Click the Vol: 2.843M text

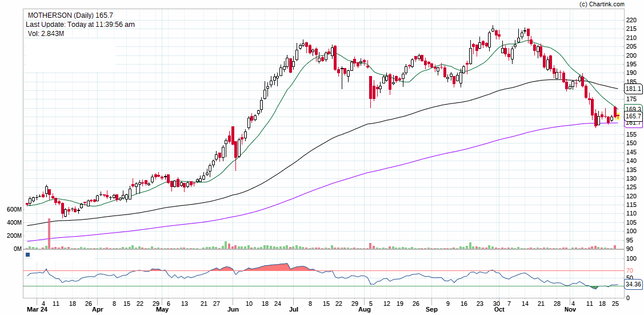(46, 33)
